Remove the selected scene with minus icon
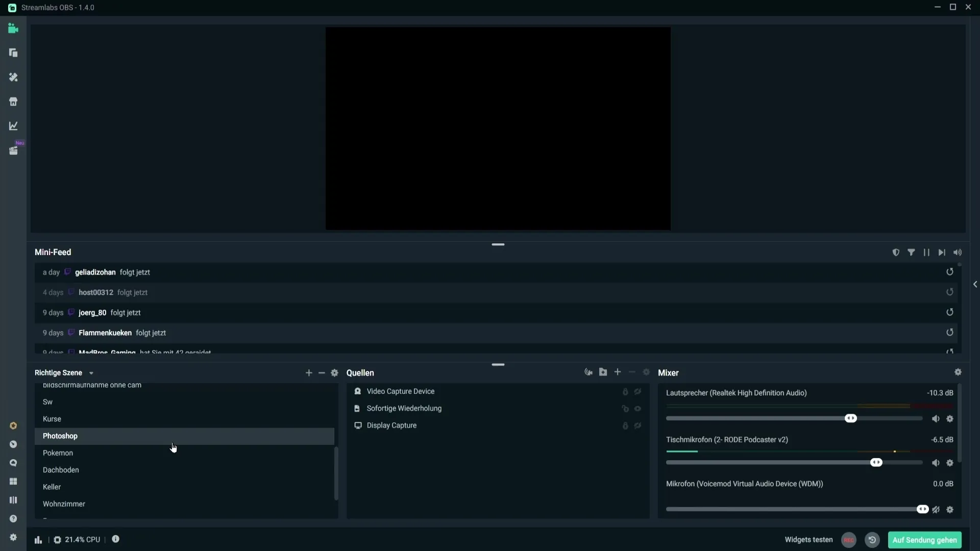 tap(322, 373)
